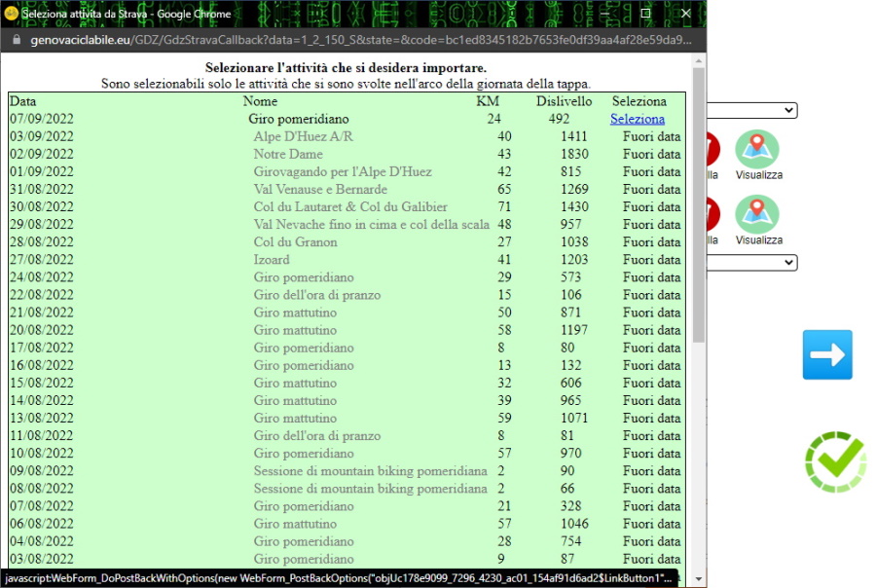This screenshot has height=588, width=876.
Task: Click Dislivello value 606
Action: coord(571,383)
